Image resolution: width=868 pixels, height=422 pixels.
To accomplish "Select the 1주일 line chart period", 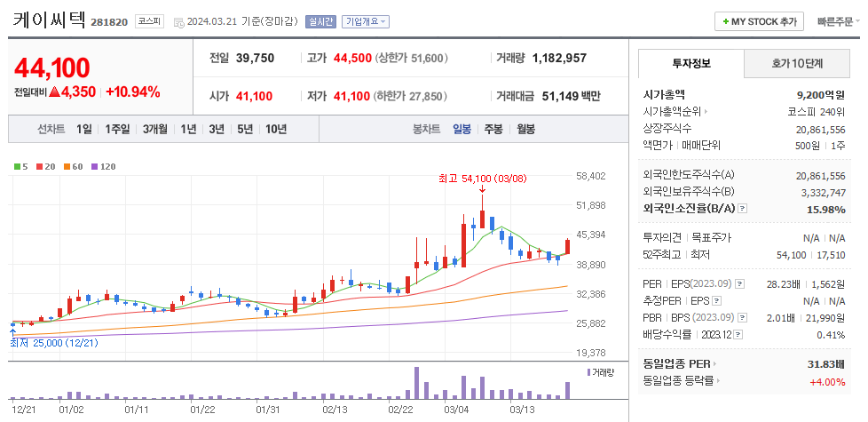I will click(x=117, y=129).
